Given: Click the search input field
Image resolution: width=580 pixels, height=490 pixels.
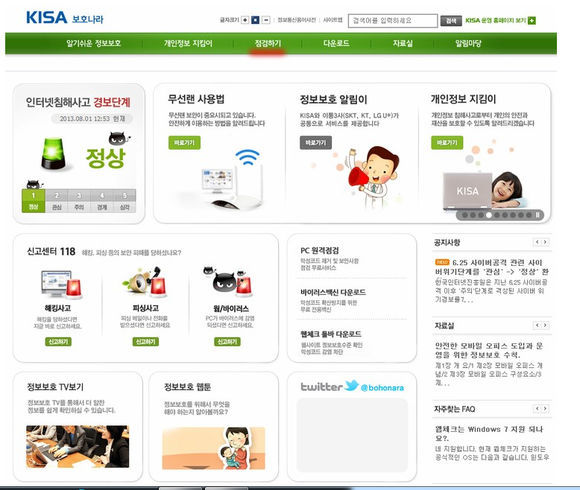Looking at the screenshot, I should point(392,21).
